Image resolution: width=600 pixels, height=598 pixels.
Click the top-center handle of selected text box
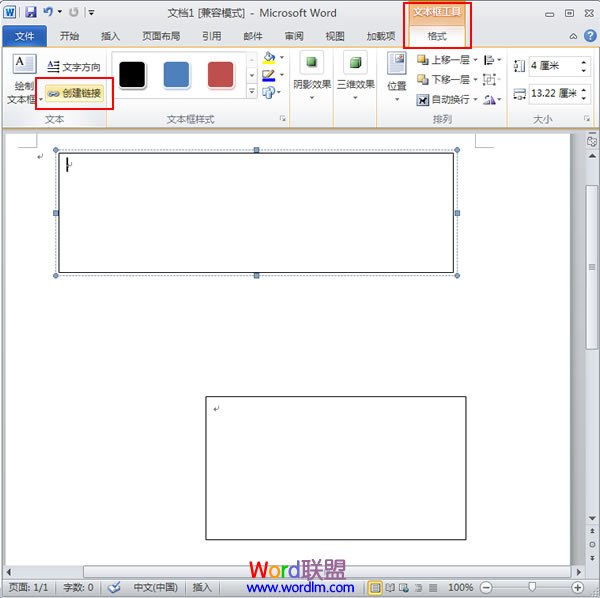(x=256, y=150)
